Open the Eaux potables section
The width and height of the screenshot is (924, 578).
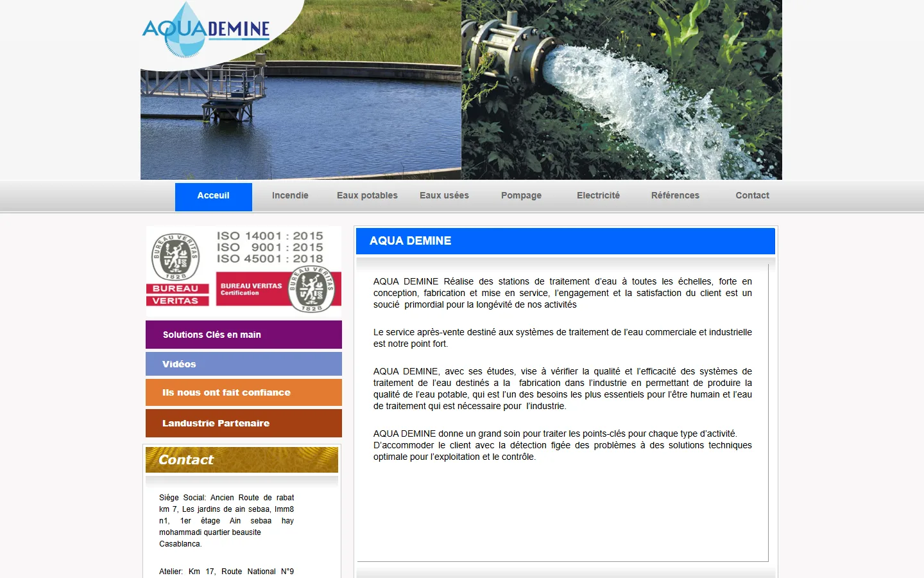coord(367,196)
